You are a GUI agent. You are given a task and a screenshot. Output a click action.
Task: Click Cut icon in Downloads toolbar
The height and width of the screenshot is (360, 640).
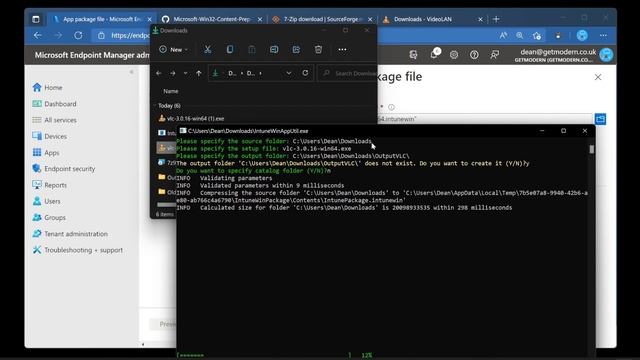pos(207,49)
